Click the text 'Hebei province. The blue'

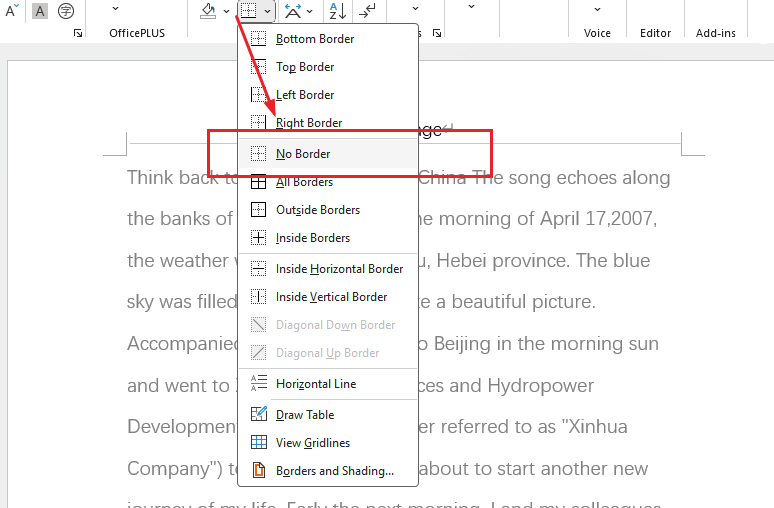coord(543,260)
